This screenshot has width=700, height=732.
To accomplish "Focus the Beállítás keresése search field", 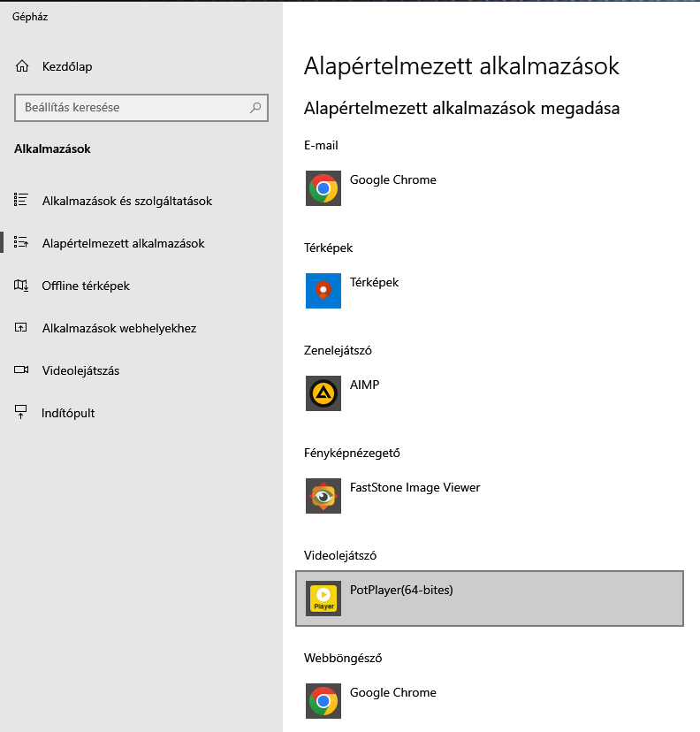I will click(133, 108).
